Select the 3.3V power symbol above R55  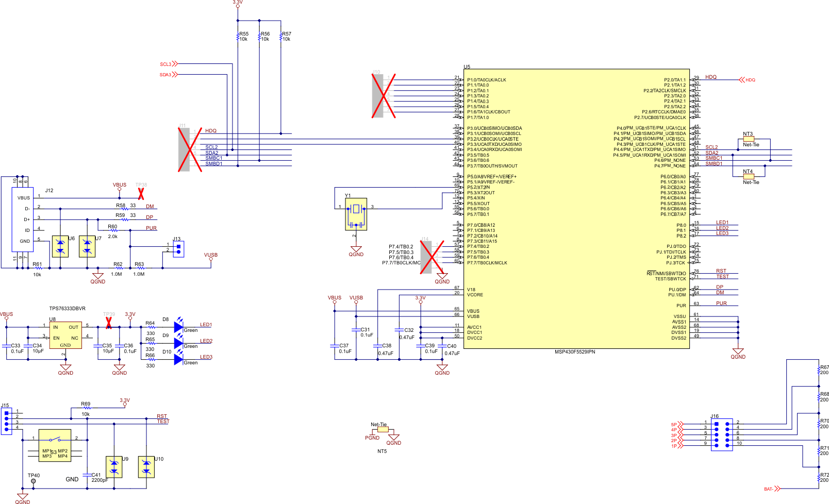tap(238, 3)
